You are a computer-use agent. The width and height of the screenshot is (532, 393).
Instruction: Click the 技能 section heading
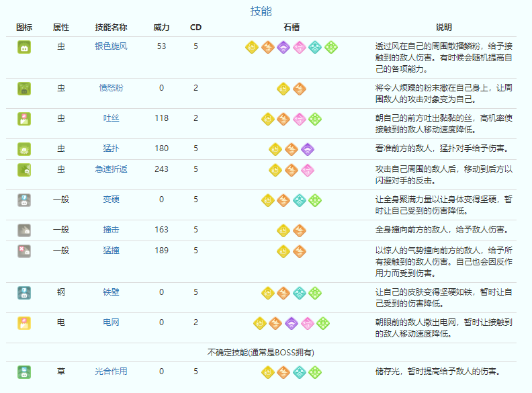261,11
